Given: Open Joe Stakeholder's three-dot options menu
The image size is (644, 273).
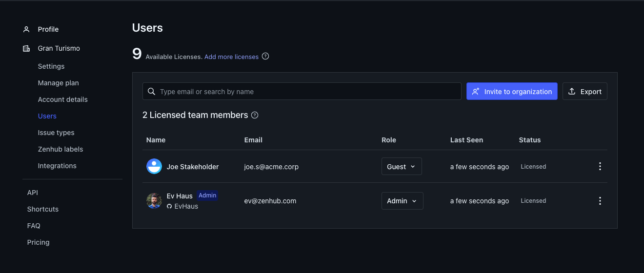Looking at the screenshot, I should click(x=600, y=166).
